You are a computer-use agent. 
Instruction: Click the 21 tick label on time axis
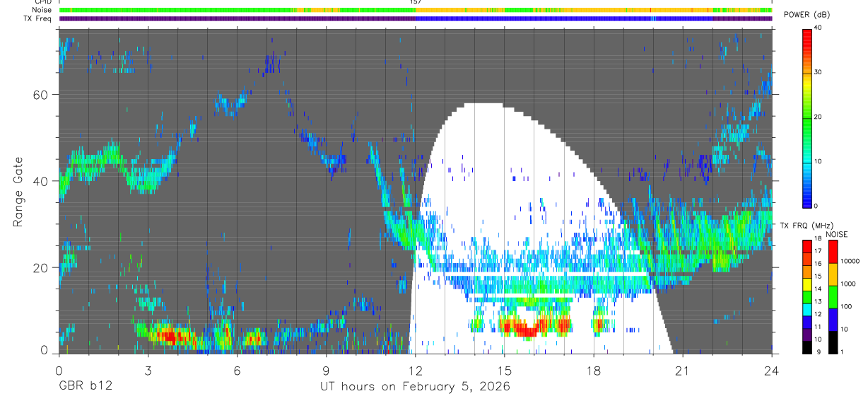pos(683,370)
